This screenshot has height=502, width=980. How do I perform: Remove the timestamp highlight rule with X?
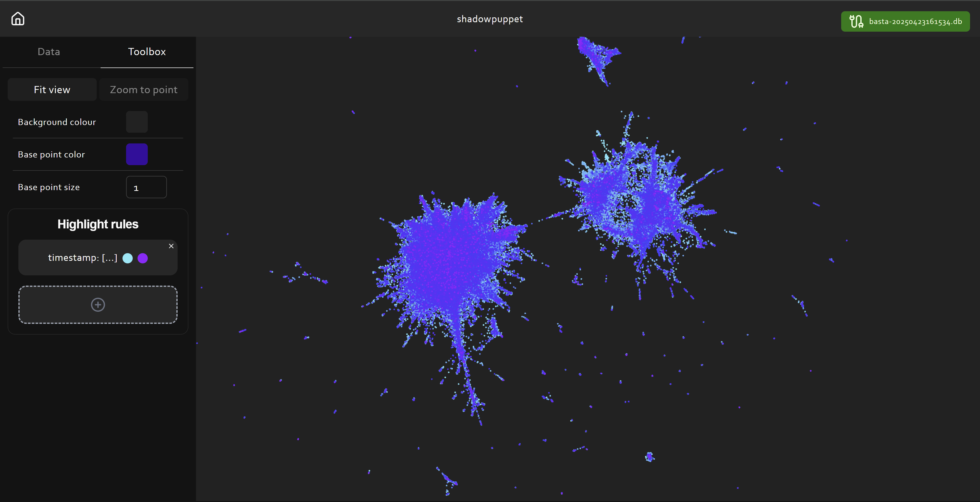tap(171, 246)
